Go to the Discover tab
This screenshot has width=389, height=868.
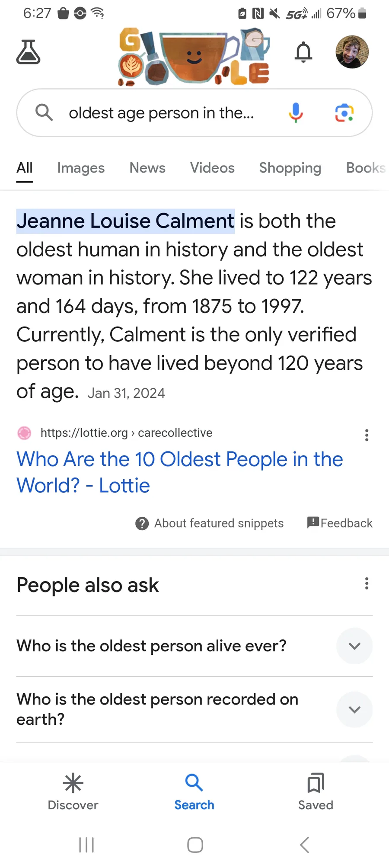tap(73, 792)
